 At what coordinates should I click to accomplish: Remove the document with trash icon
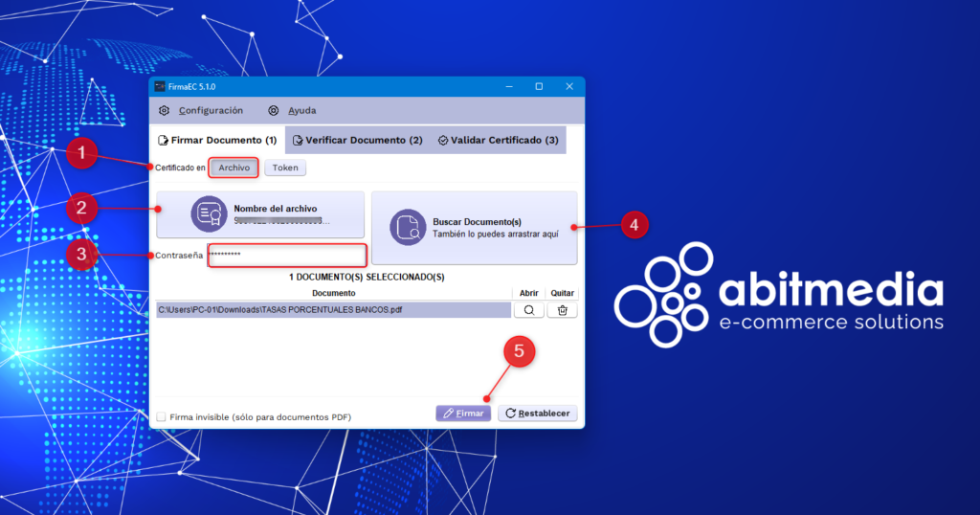[x=562, y=310]
